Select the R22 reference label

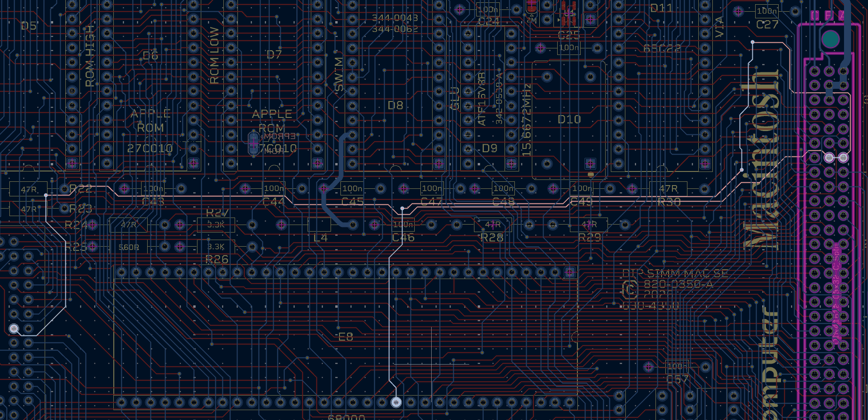pos(81,189)
